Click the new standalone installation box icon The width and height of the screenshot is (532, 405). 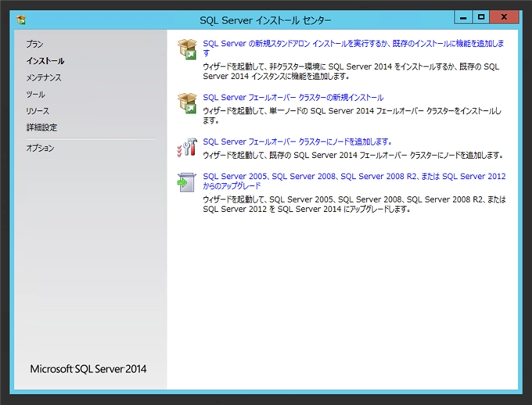(187, 49)
